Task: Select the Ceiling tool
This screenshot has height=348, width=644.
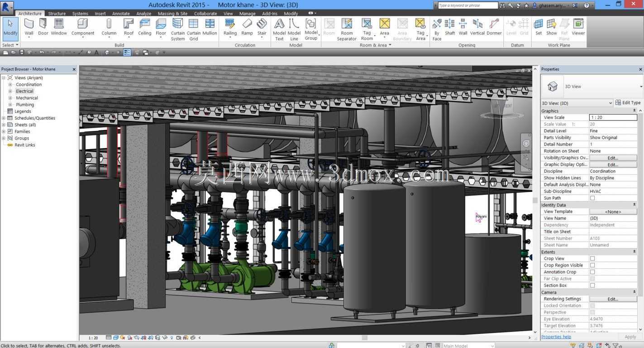Action: (145, 27)
